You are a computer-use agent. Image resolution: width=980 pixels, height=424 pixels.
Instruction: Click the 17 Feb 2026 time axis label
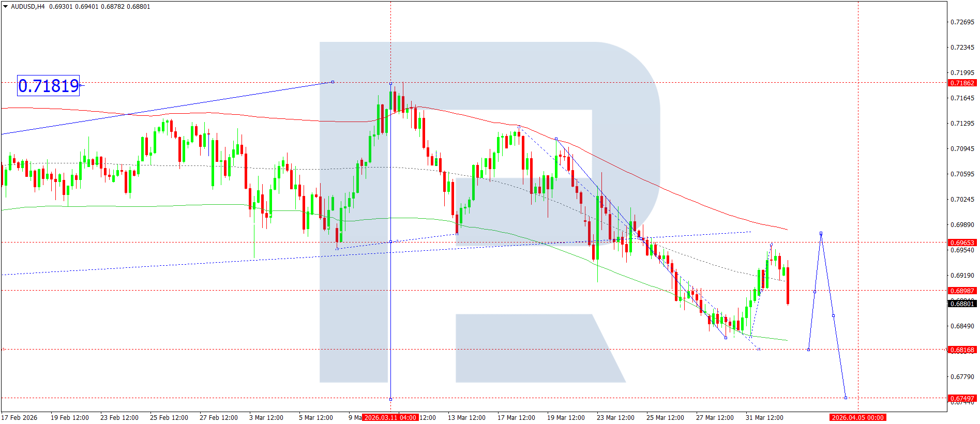click(20, 418)
